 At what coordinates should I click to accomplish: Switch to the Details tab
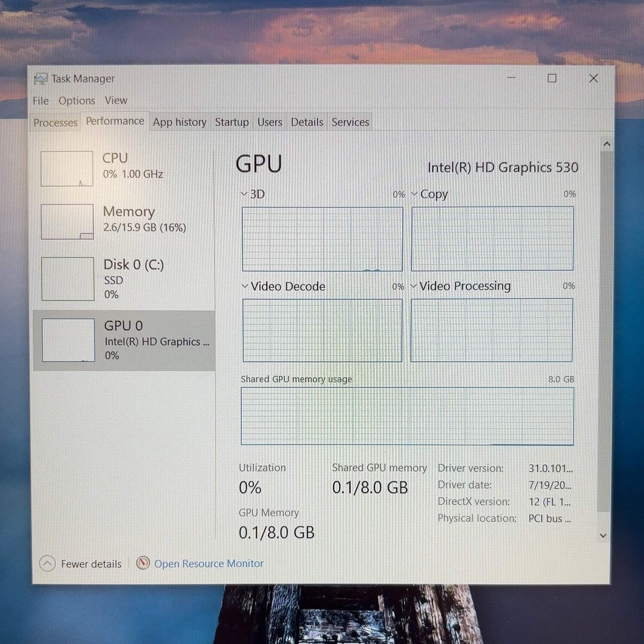click(x=307, y=122)
